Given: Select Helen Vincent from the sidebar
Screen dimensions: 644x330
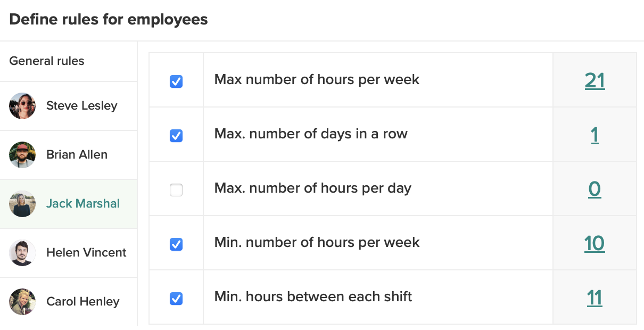Looking at the screenshot, I should pyautogui.click(x=86, y=253).
